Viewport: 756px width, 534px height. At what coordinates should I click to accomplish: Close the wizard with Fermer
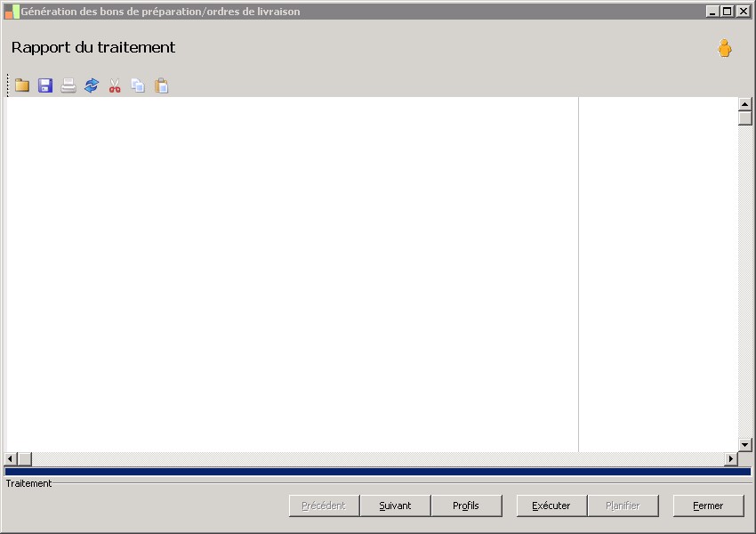coord(708,506)
